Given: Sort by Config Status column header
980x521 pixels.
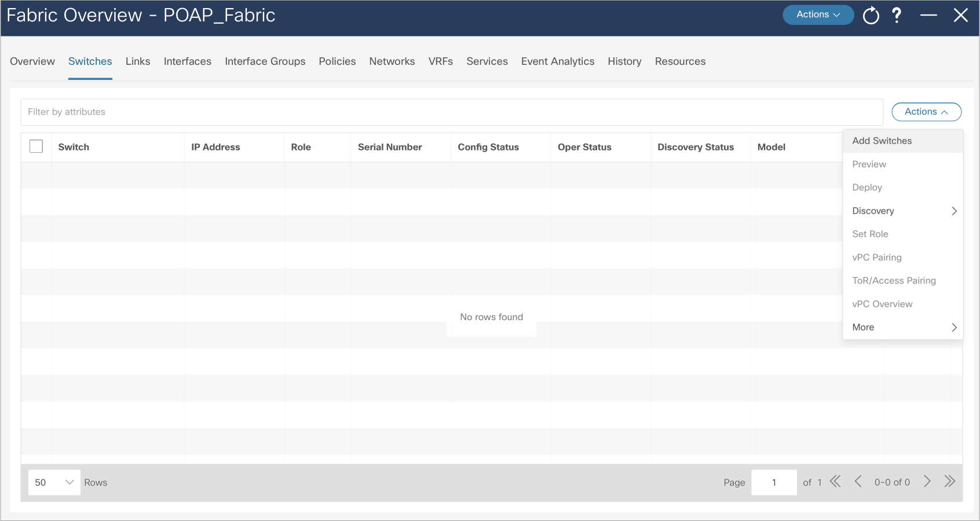Looking at the screenshot, I should point(488,147).
